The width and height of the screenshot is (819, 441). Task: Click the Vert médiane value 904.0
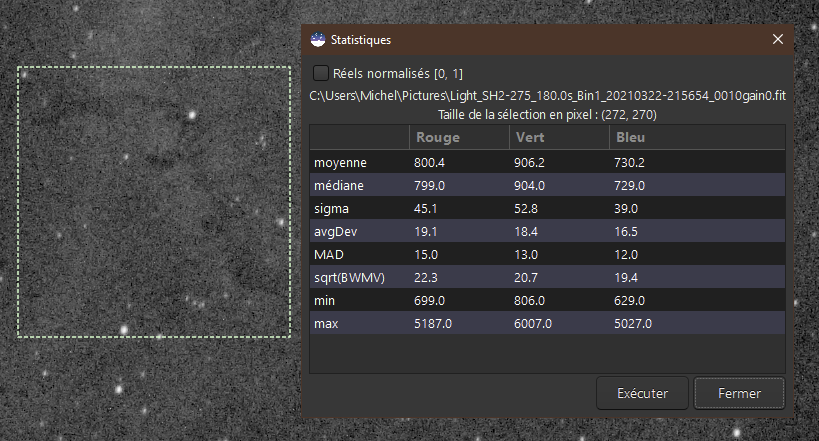[x=529, y=185]
